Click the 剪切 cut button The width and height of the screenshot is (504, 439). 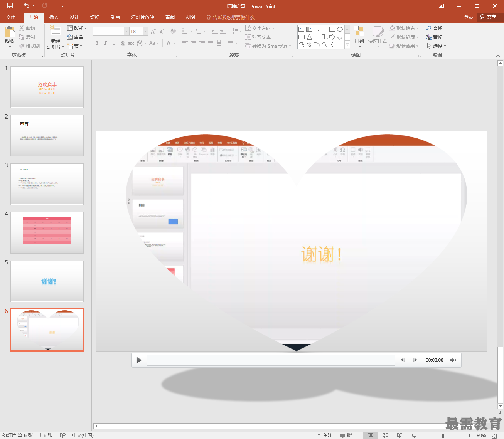click(27, 28)
